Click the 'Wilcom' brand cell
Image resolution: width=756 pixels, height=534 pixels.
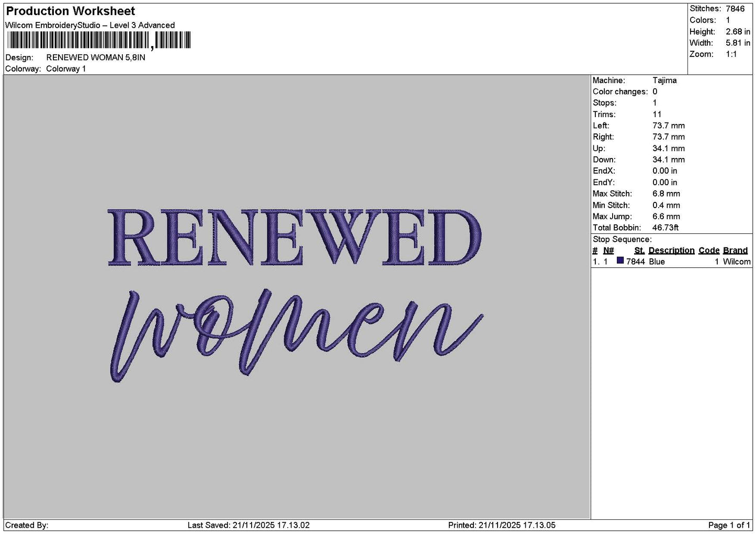[737, 262]
